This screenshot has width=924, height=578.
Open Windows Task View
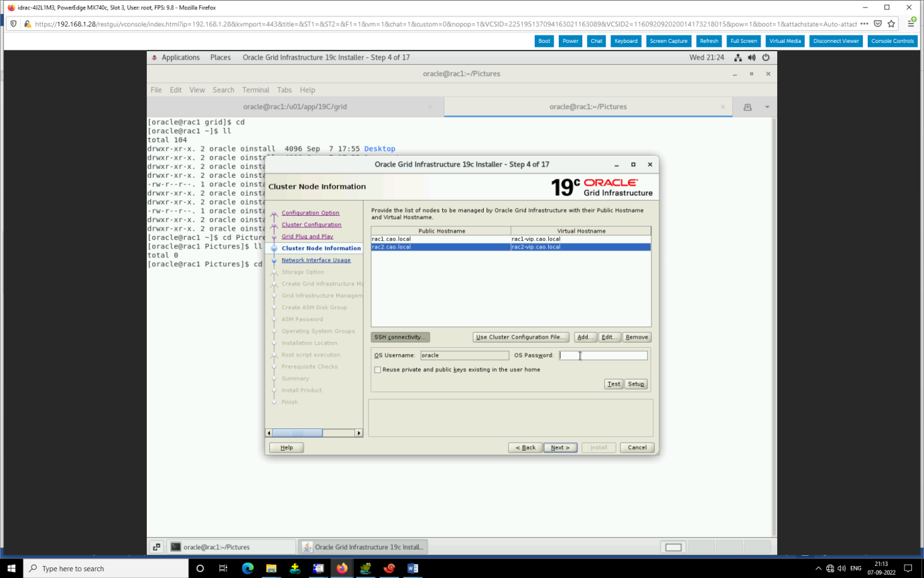pos(223,568)
